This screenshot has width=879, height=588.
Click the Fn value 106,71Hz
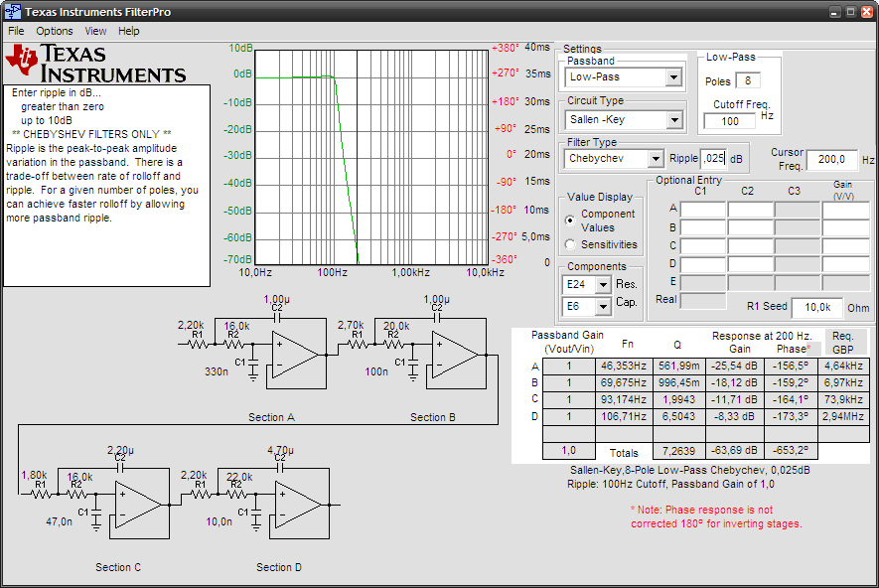pyautogui.click(x=624, y=416)
